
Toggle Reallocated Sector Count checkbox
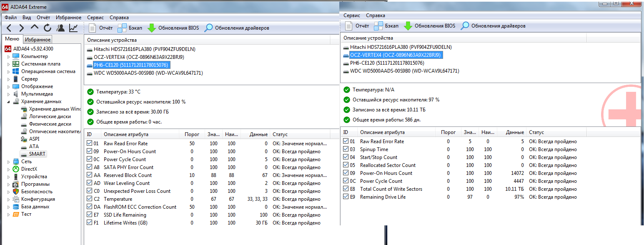(x=346, y=165)
